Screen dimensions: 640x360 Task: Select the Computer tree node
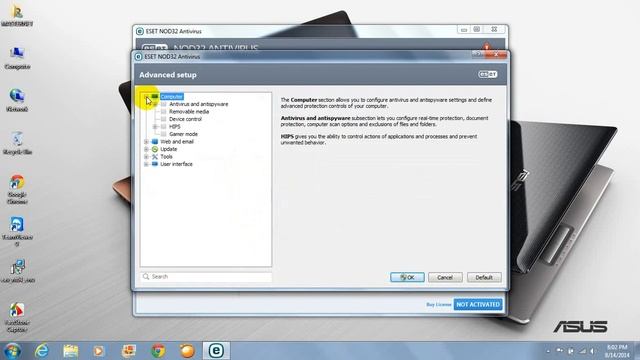[171, 97]
